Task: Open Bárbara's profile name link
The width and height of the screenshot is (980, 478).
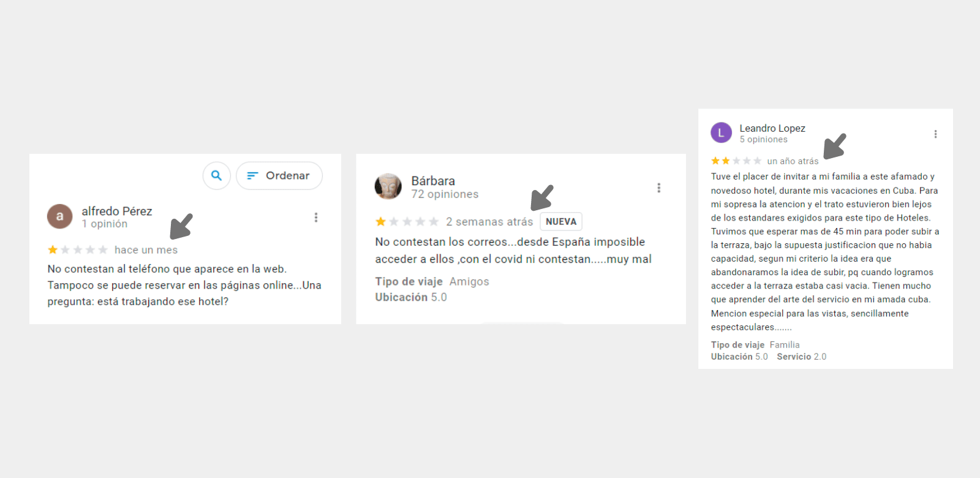Action: click(433, 181)
